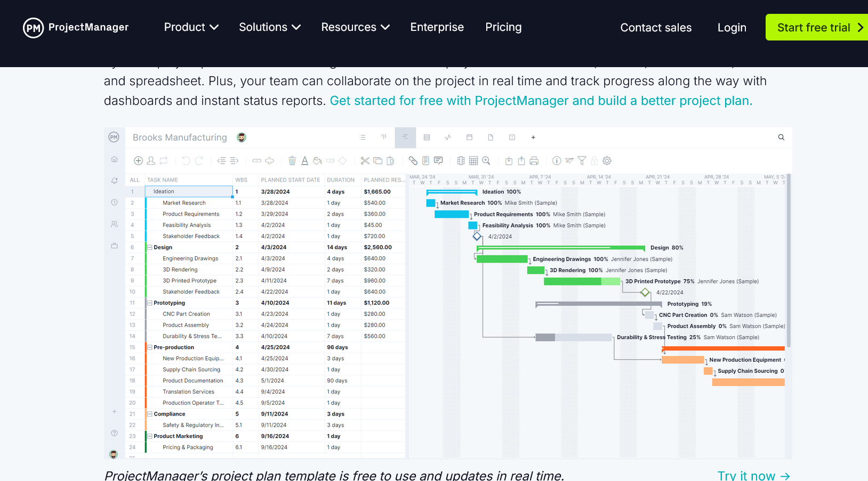Click the text color A icon

tap(305, 161)
